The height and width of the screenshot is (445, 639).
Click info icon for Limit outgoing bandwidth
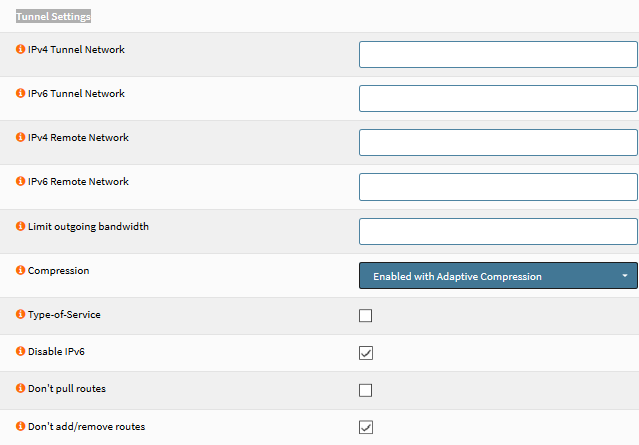pyautogui.click(x=21, y=226)
